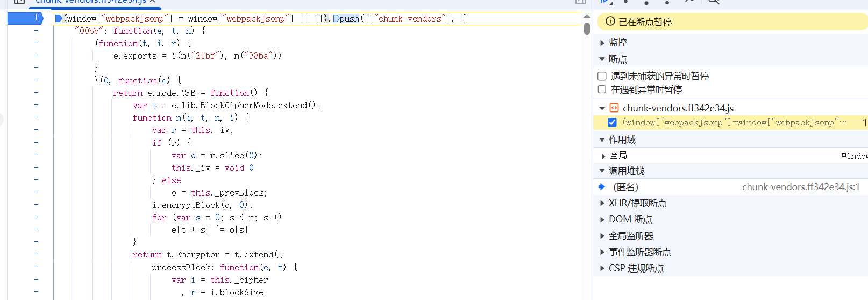The width and height of the screenshot is (868, 300).
Task: Uncheck the webpackJsonp breakpoint checkbox
Action: click(612, 122)
